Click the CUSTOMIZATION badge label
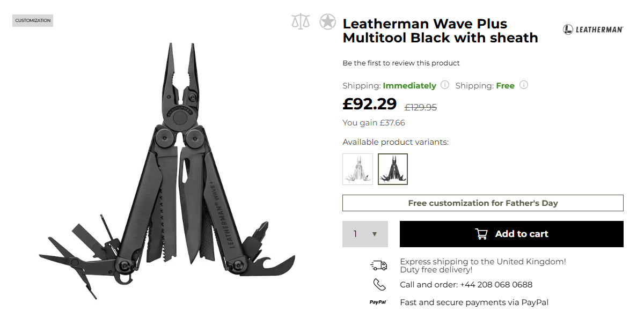This screenshot has height=311, width=644. [33, 20]
